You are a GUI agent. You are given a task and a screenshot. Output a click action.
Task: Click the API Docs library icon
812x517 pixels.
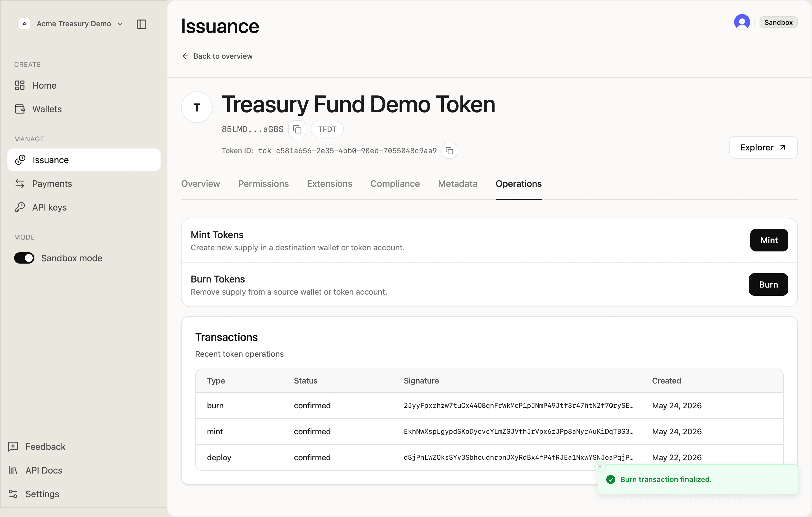point(13,470)
